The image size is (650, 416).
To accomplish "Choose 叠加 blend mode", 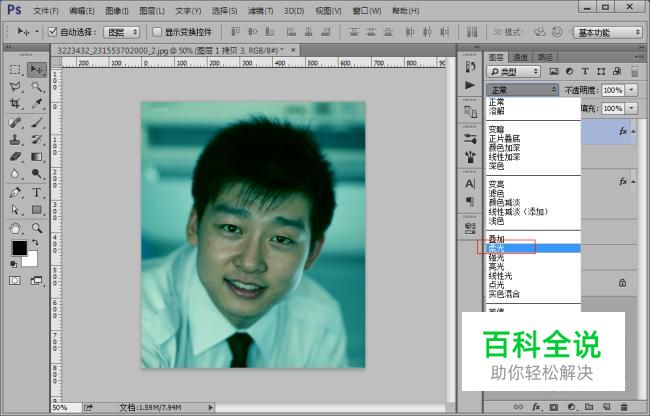I will 496,239.
